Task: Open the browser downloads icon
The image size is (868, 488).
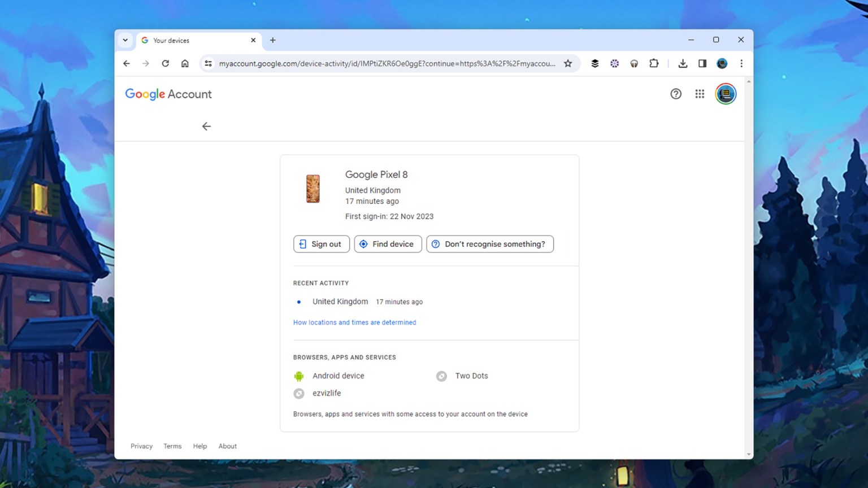Action: point(683,64)
